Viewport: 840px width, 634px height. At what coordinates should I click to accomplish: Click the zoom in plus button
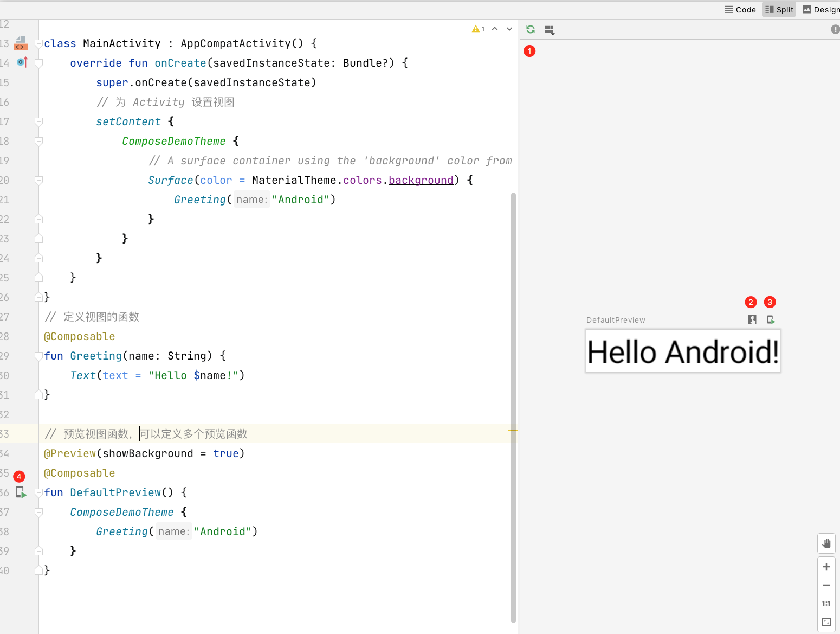pos(826,567)
